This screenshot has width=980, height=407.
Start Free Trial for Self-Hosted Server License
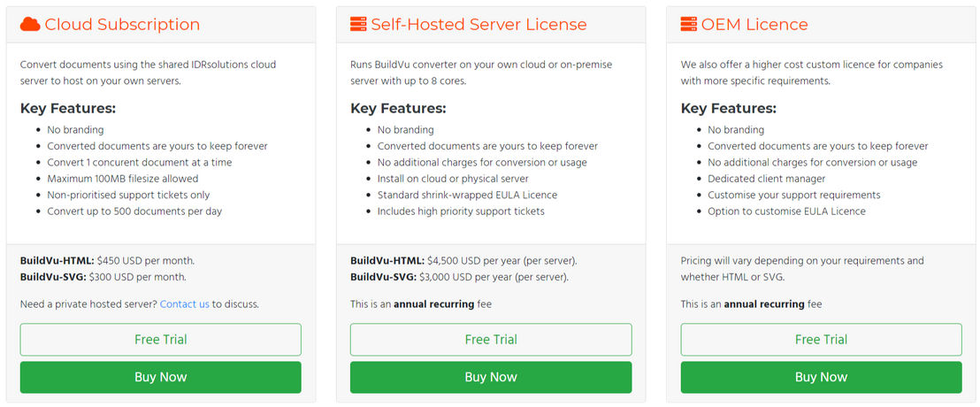tap(491, 340)
